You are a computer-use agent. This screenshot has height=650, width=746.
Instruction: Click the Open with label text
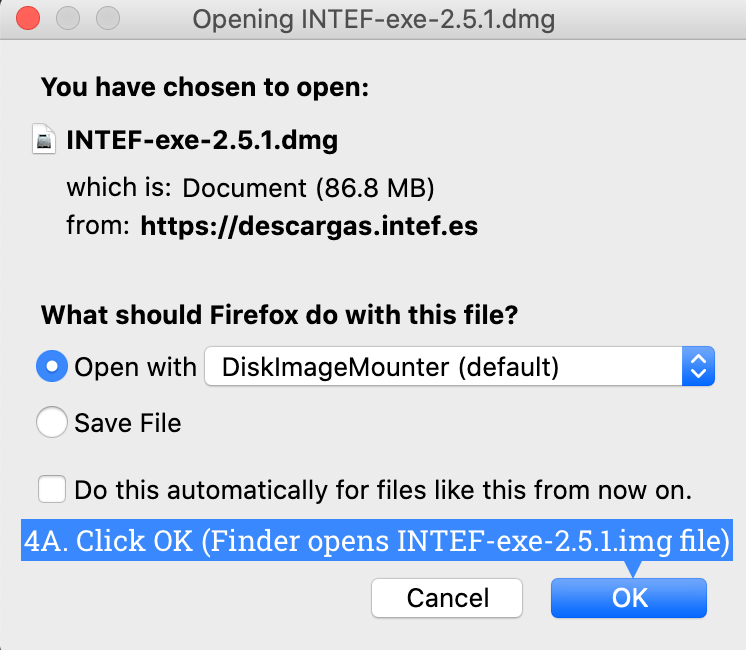point(135,367)
